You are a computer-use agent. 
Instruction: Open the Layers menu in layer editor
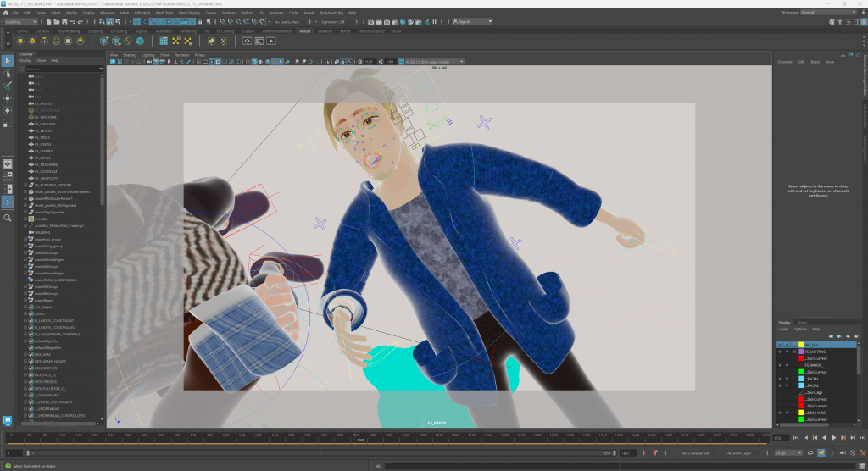[784, 329]
